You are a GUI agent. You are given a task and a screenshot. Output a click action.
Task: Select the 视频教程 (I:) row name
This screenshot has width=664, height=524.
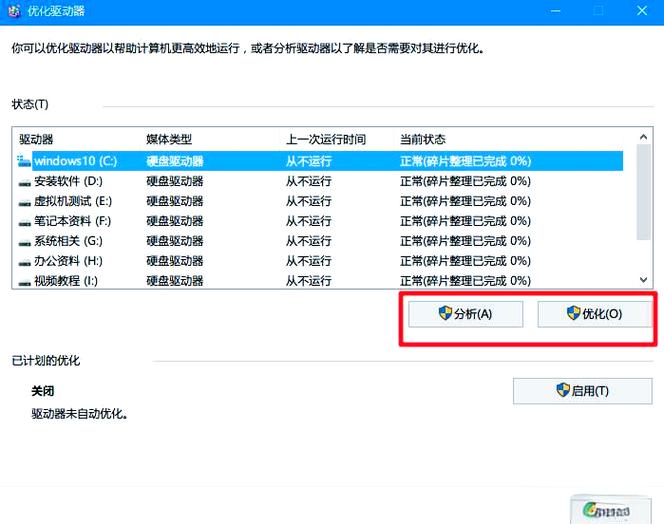(x=66, y=281)
